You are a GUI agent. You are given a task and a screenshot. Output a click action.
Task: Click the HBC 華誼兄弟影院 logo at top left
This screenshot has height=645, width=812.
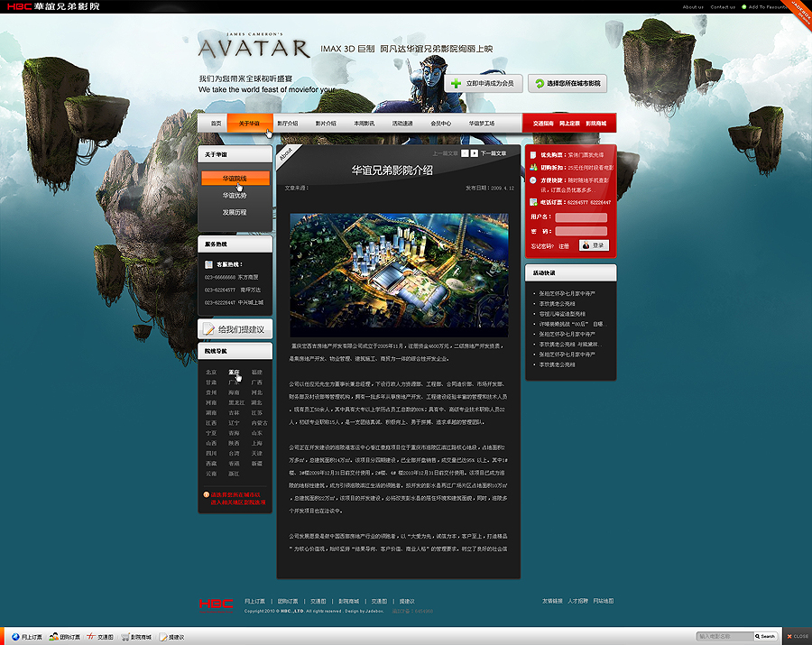coord(53,6)
